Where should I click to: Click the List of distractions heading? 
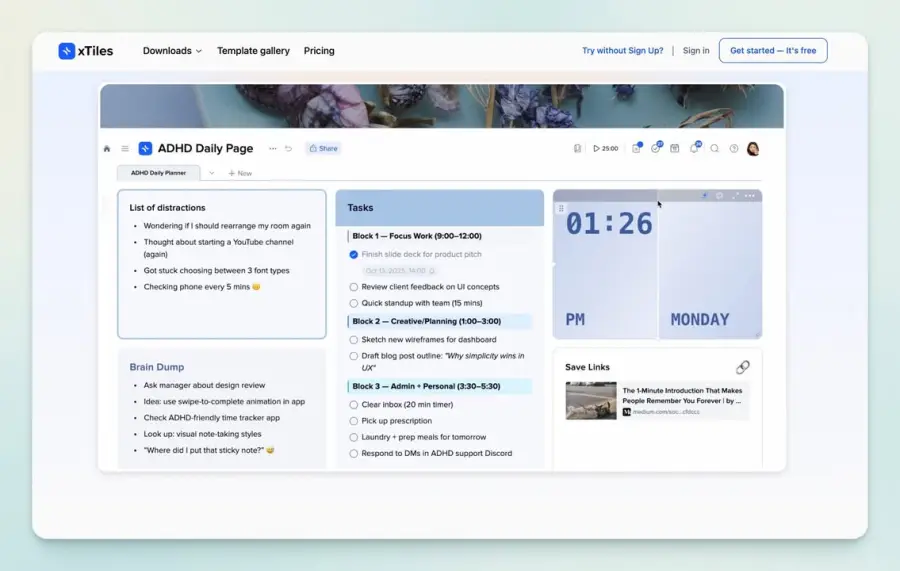click(x=167, y=208)
